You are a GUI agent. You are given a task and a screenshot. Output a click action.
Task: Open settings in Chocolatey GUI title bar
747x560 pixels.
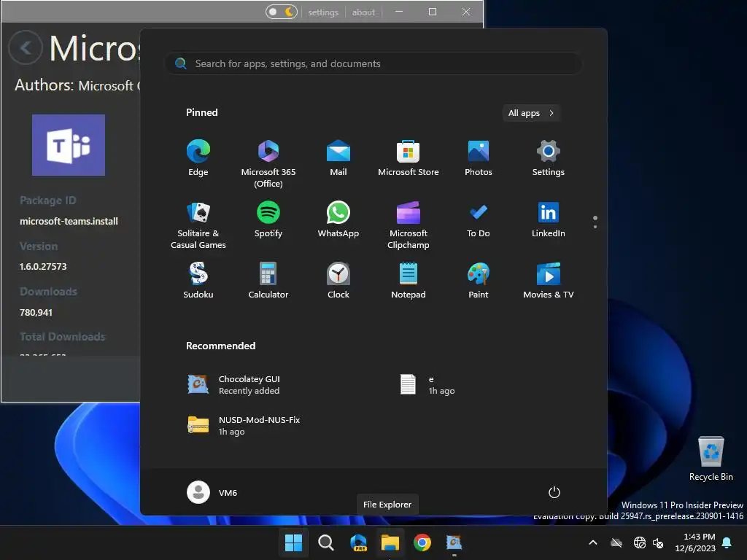323,12
